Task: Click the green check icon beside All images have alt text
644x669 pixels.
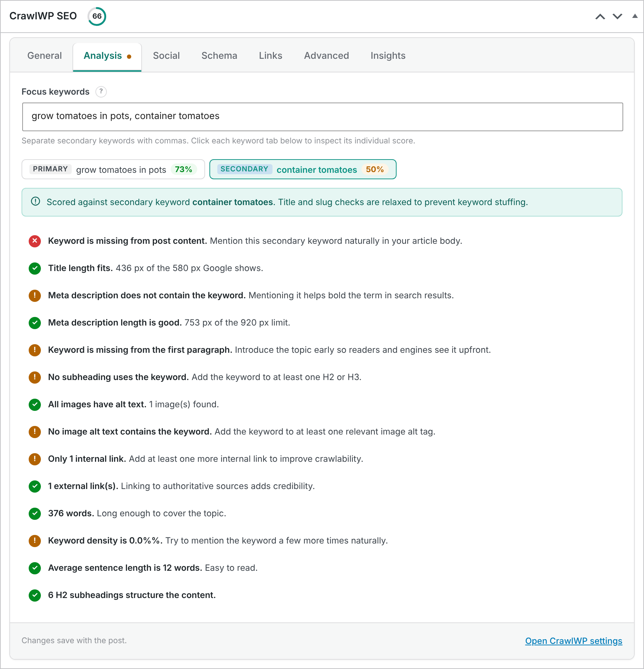Action: click(x=35, y=404)
